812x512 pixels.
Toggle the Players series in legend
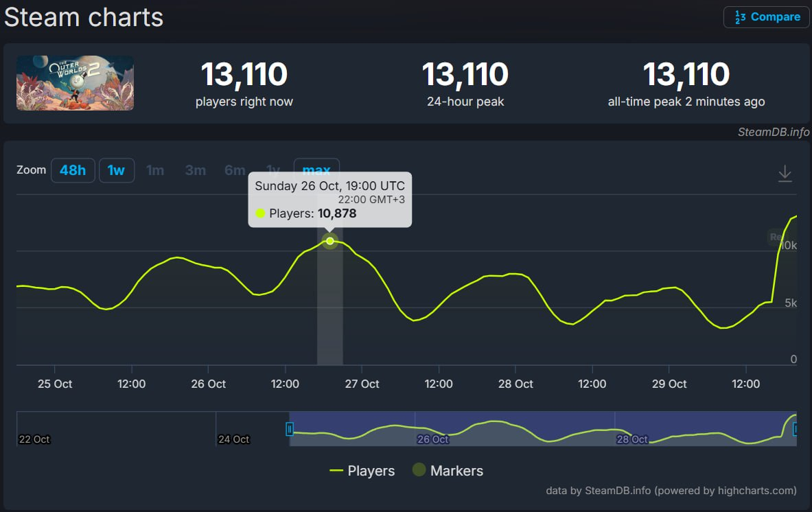point(362,471)
